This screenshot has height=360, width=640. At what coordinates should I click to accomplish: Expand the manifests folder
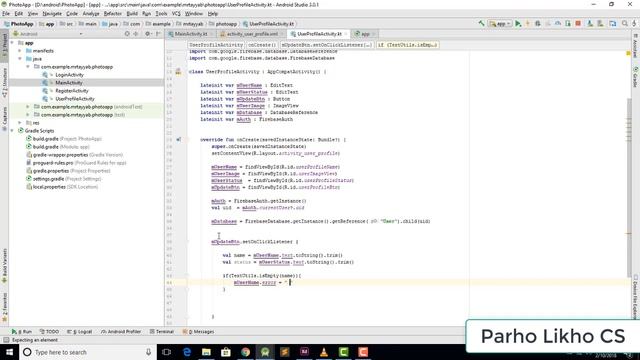[x=20, y=51]
